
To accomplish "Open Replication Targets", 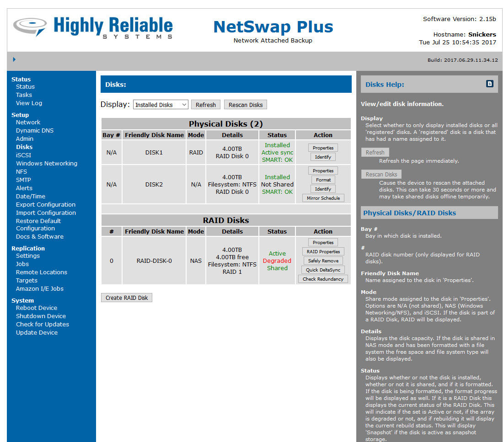I will (x=27, y=281).
